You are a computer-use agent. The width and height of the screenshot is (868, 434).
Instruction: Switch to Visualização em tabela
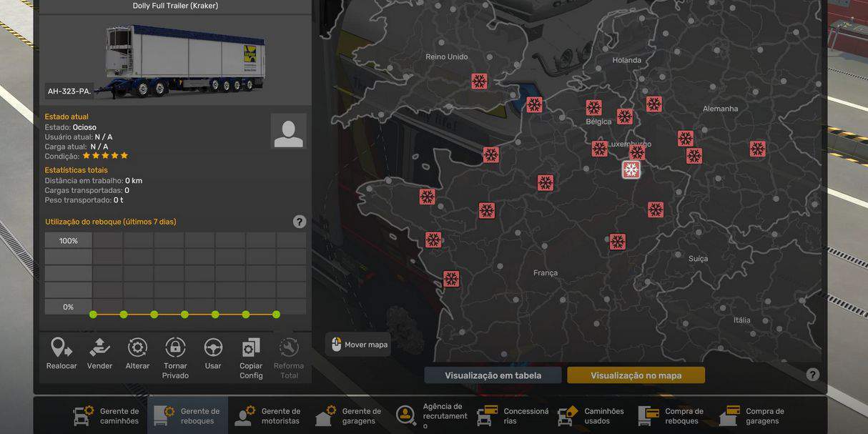[493, 375]
